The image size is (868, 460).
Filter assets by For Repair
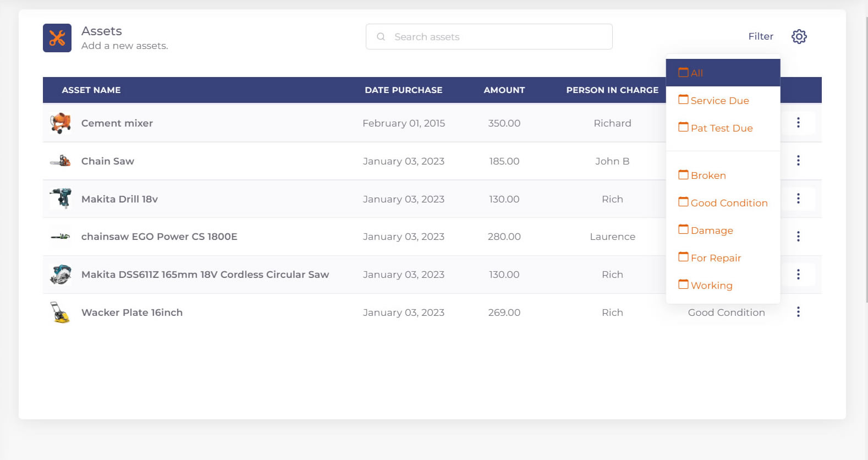point(723,258)
